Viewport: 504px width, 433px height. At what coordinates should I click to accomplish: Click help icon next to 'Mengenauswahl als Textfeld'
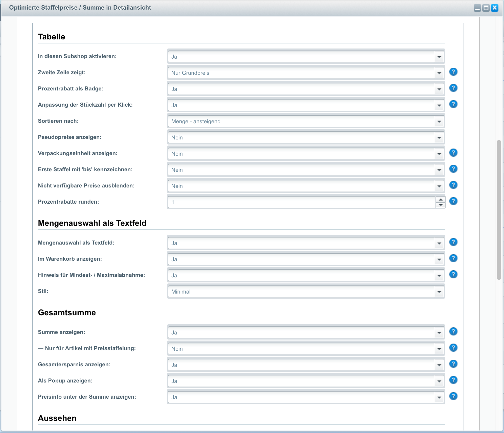point(453,243)
